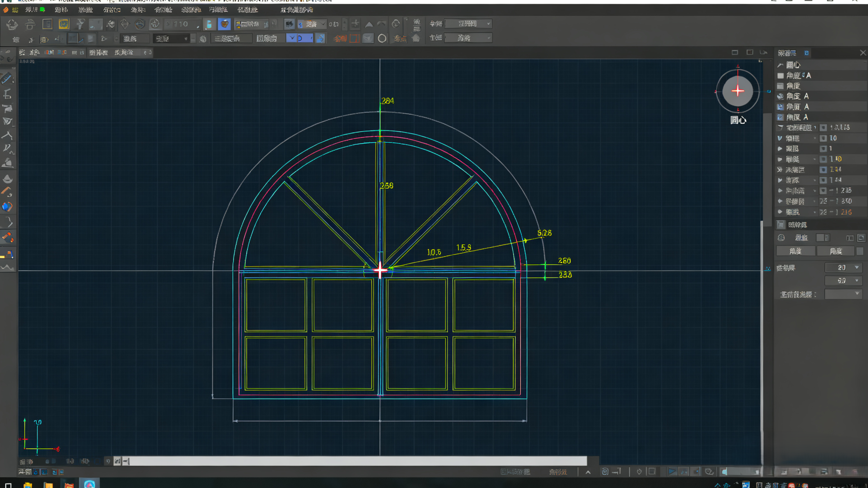
Task: Toggle the checkbox next to the lone value 1
Action: point(823,148)
